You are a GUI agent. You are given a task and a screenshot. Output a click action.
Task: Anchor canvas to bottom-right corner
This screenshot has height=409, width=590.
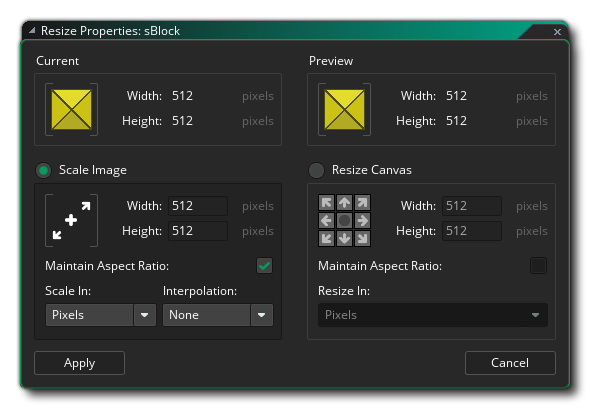[x=362, y=238]
